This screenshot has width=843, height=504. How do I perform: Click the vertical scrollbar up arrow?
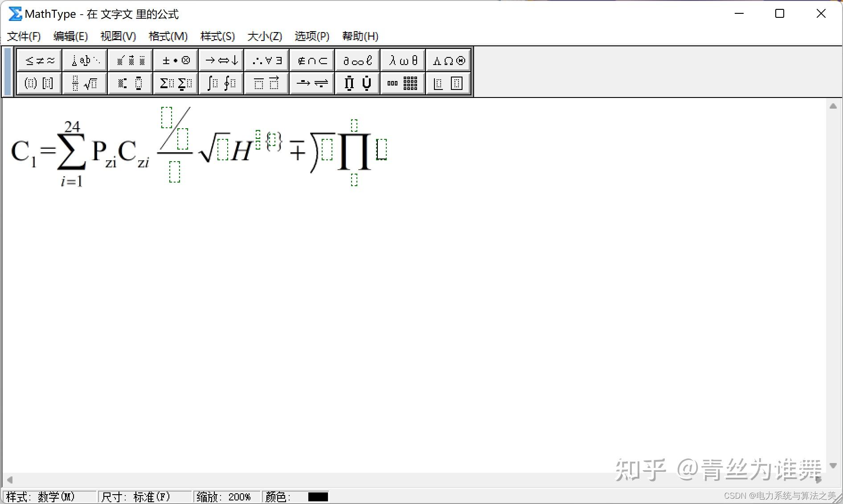833,106
